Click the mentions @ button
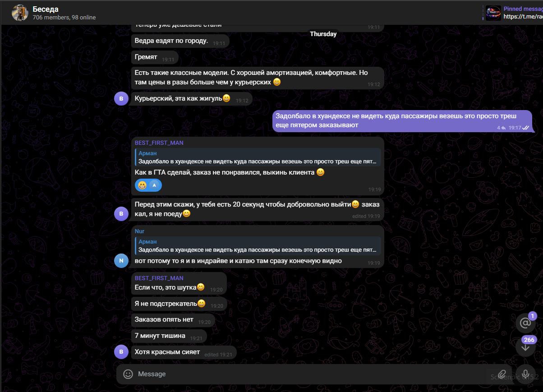 (525, 323)
